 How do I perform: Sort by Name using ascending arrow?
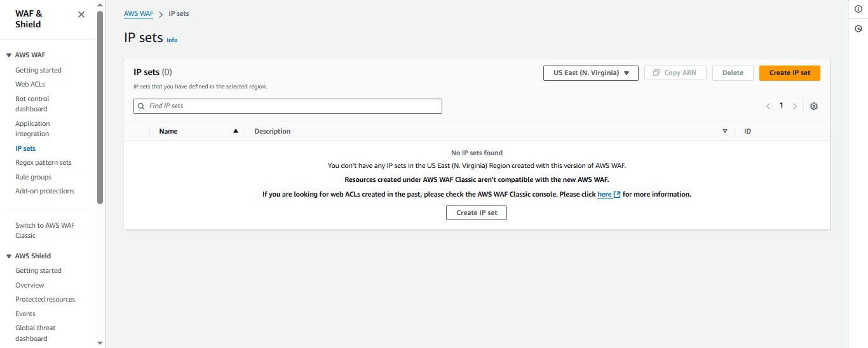pos(236,131)
